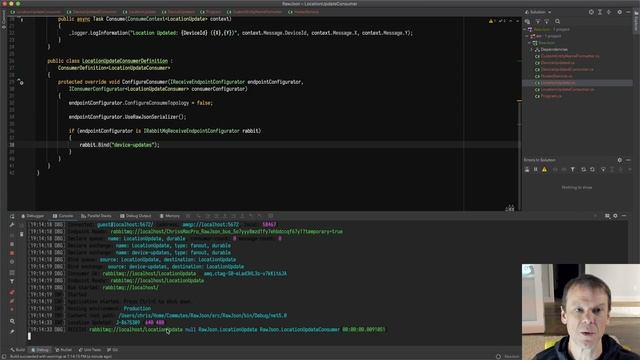Image resolution: width=640 pixels, height=360 pixels.
Task: Open the Parallel Stacks tab
Action: click(96, 216)
